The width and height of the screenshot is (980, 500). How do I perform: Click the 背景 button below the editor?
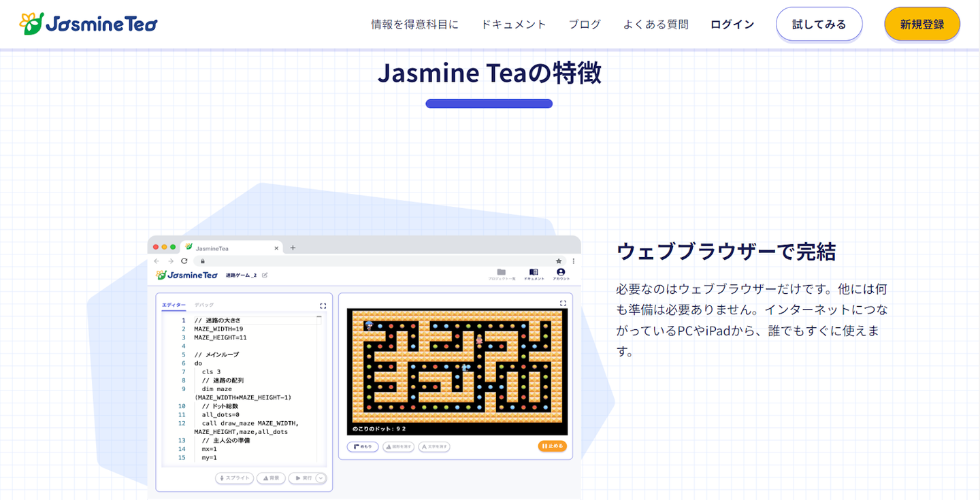tap(271, 478)
